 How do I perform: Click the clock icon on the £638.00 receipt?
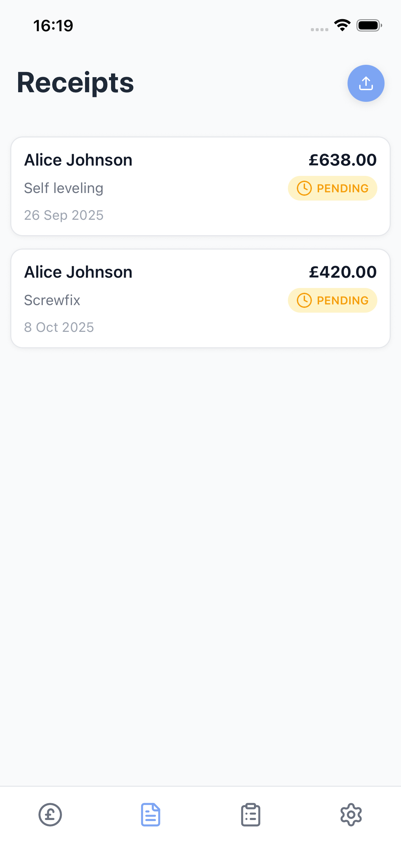point(304,188)
